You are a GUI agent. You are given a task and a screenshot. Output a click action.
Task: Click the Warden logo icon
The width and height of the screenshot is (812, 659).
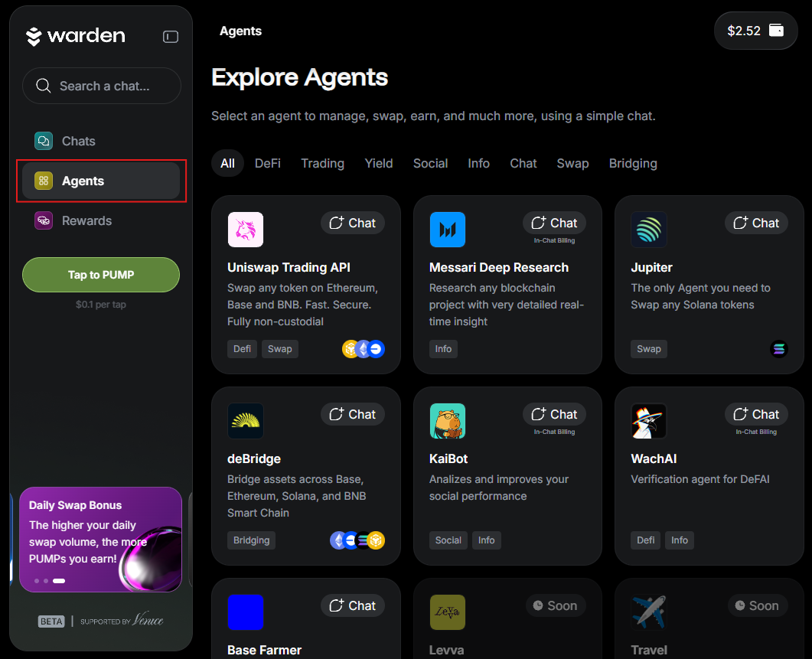point(34,35)
